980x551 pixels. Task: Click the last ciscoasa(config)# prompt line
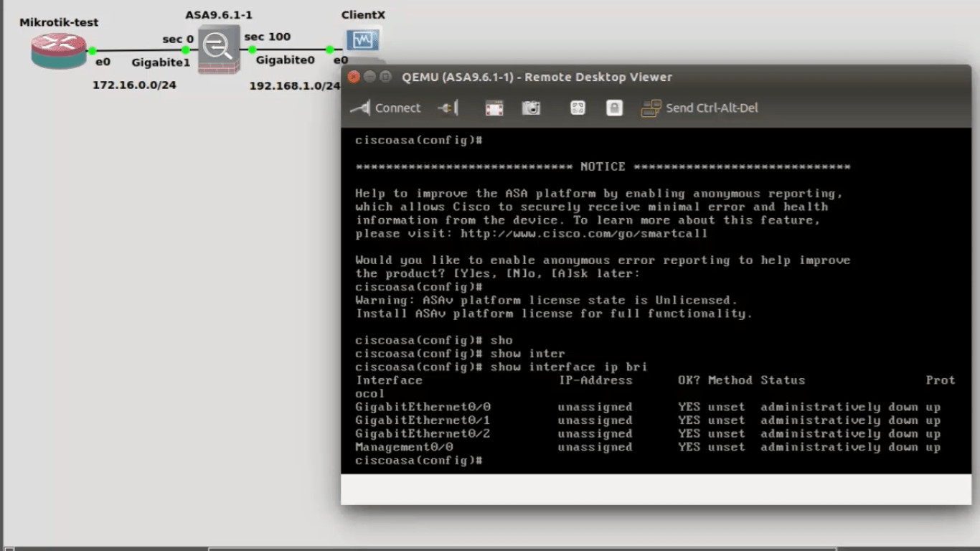click(x=419, y=460)
